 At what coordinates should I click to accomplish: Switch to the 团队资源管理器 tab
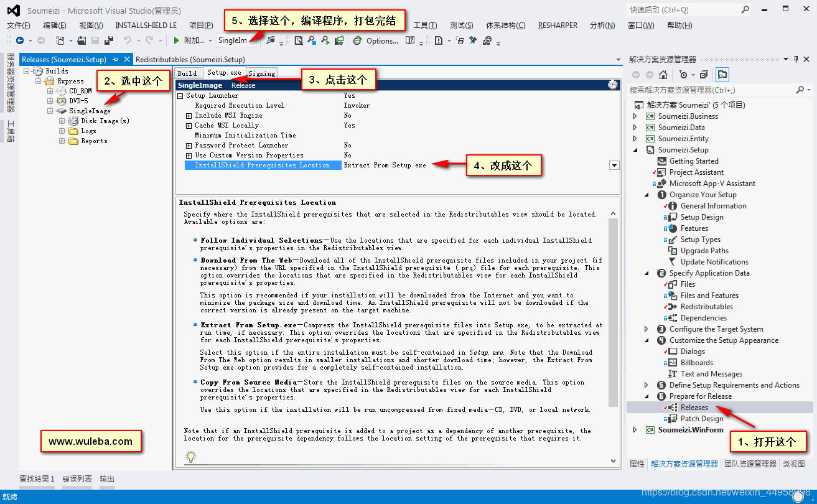(750, 464)
